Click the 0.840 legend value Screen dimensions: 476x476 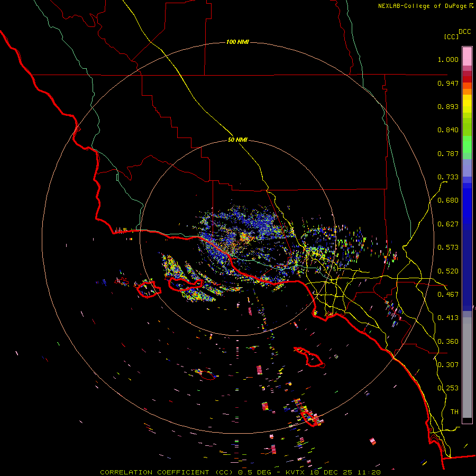(448, 130)
